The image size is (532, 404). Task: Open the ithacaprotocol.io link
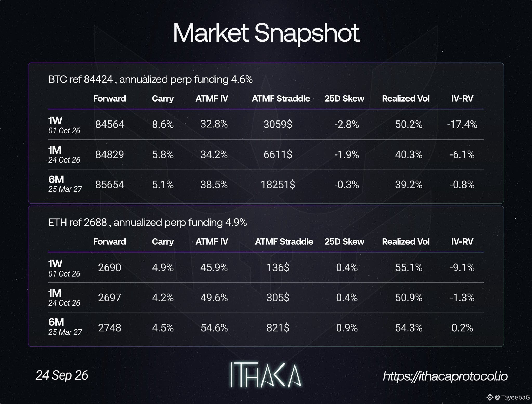tap(445, 376)
